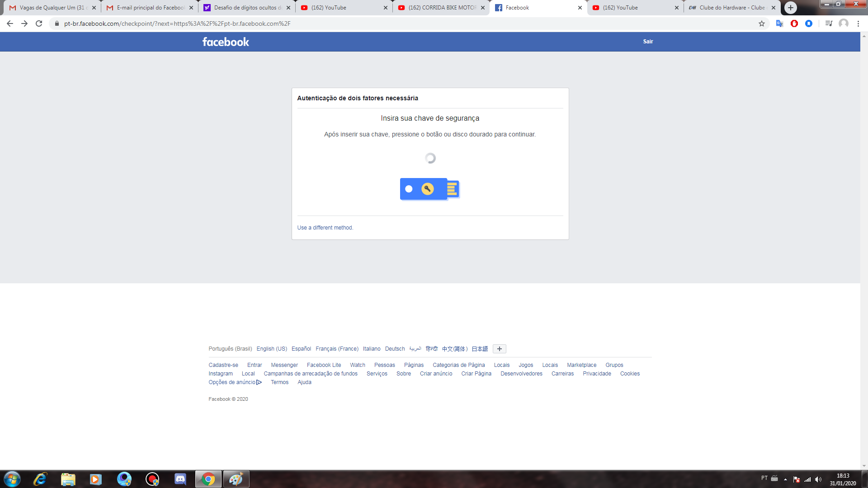This screenshot has height=488, width=868.
Task: Click the address bar URL
Action: click(x=177, y=23)
